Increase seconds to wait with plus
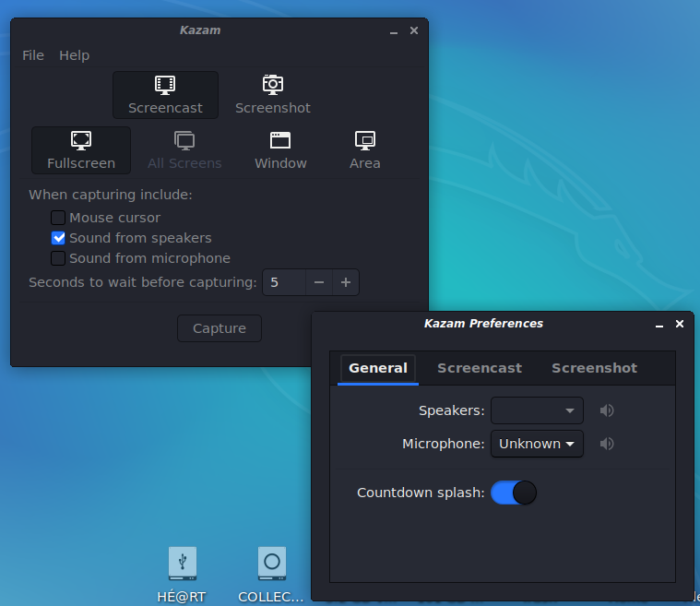The width and height of the screenshot is (700, 606). (346, 282)
